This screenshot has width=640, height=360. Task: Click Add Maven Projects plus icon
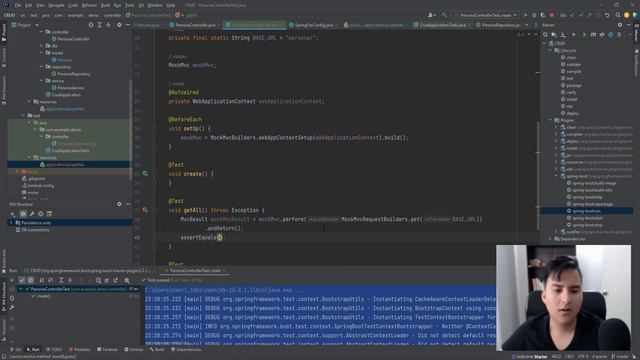(573, 35)
